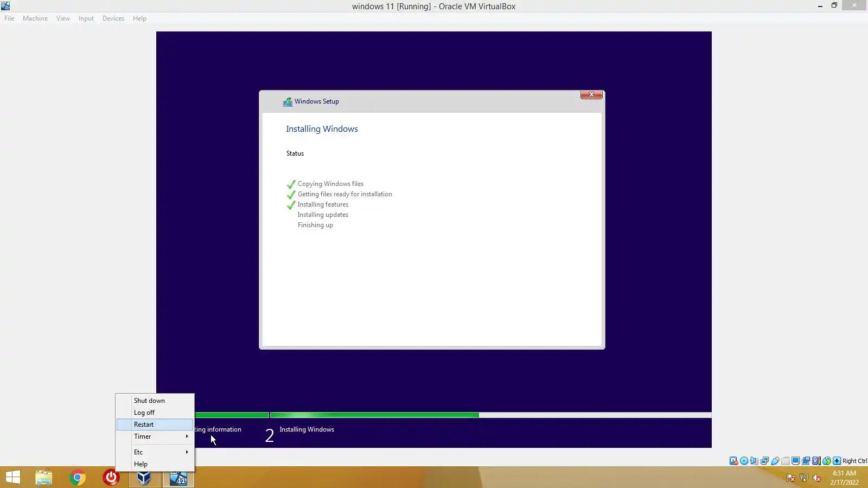Viewport: 868px width, 488px height.
Task: Expand the Etc submenu
Action: tap(155, 452)
